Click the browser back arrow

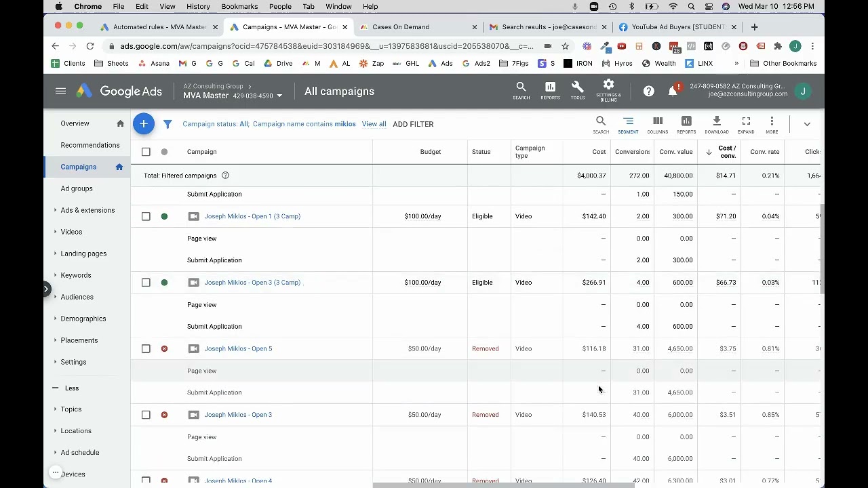[56, 46]
